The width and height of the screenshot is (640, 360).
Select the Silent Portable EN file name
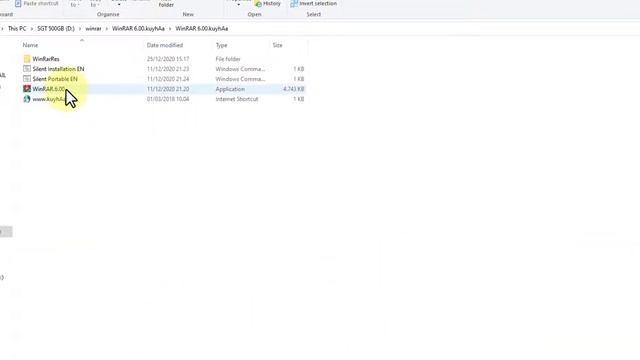pyautogui.click(x=55, y=79)
